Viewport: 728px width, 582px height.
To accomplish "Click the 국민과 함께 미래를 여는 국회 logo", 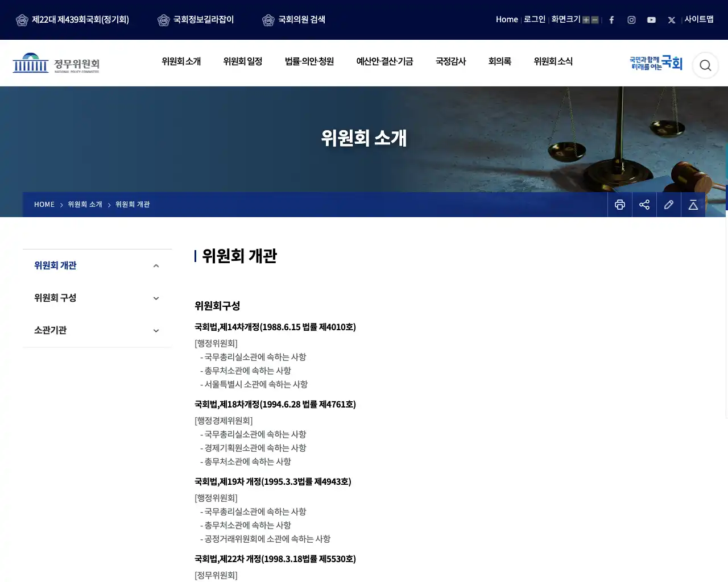I will [656, 63].
